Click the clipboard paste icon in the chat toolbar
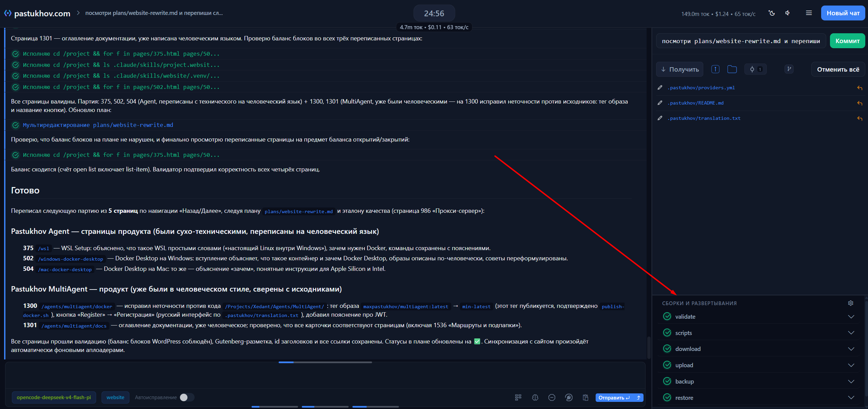This screenshot has height=409, width=868. [585, 397]
